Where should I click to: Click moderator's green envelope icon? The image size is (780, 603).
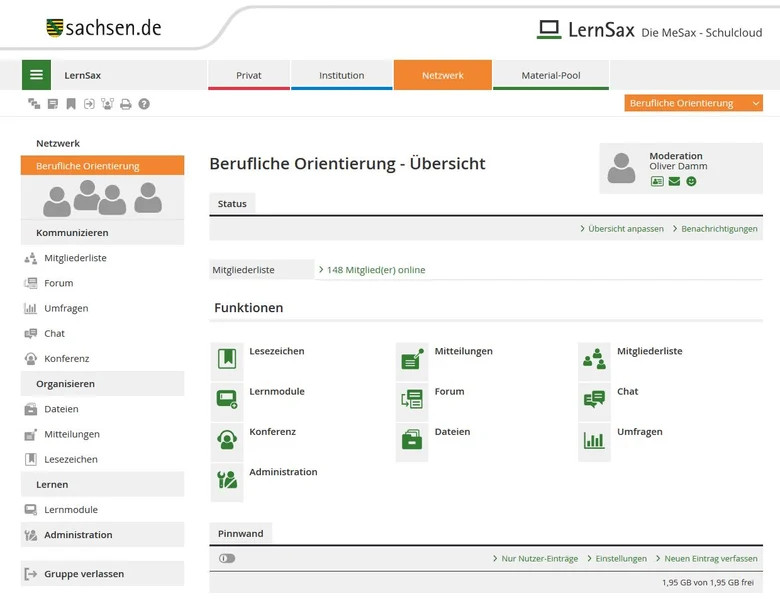[x=674, y=181]
